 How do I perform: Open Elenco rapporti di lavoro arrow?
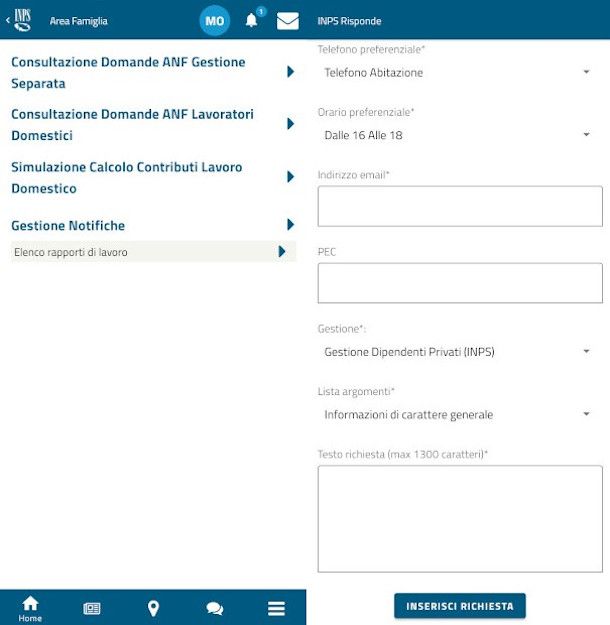click(282, 252)
